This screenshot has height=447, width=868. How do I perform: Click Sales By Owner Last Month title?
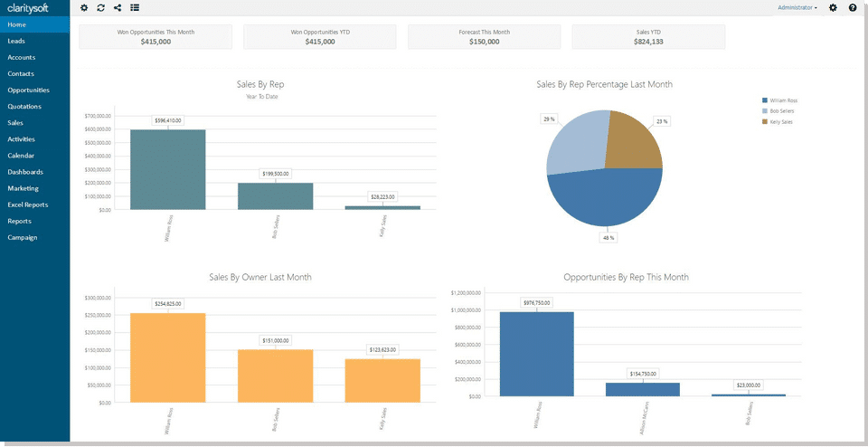[260, 277]
